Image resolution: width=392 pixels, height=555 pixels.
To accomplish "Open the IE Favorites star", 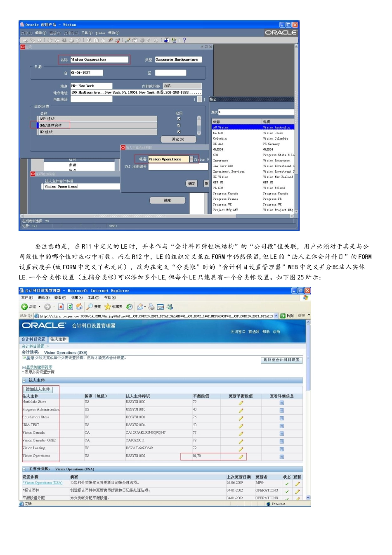I will [108, 307].
